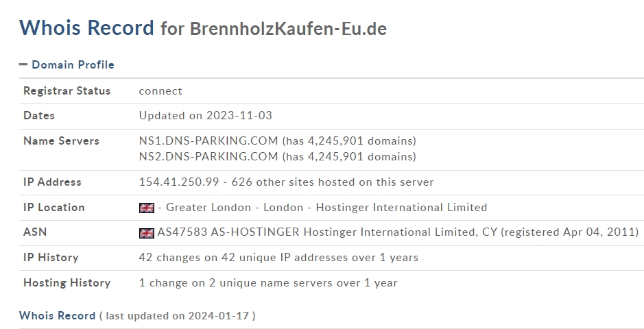644x329 pixels.
Task: Click UK flag in ASN row
Action: tap(147, 233)
